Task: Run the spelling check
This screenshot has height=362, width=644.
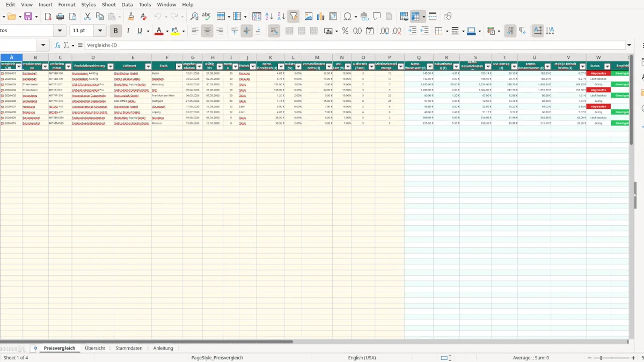Action: [206, 17]
